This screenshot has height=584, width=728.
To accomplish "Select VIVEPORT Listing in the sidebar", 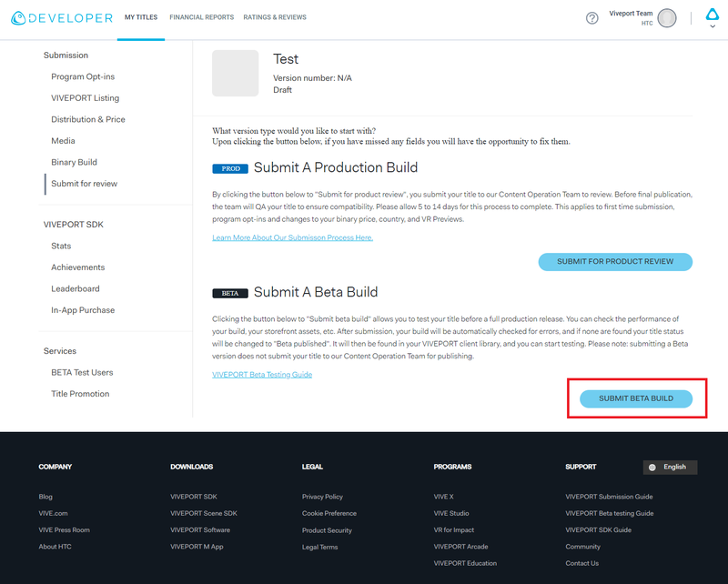I will click(x=85, y=98).
